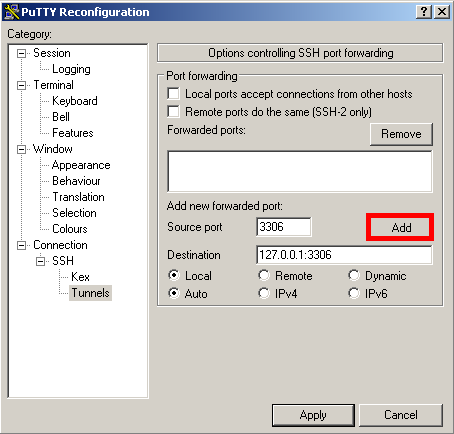Check Remote ports do the same option
Viewport: 454px width, 434px height.
click(173, 112)
